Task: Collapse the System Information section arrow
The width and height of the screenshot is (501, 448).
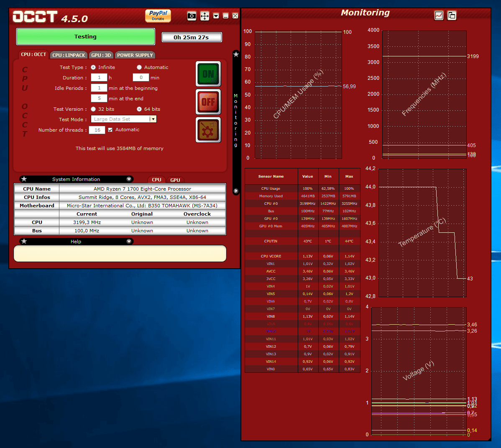Action: pyautogui.click(x=129, y=179)
